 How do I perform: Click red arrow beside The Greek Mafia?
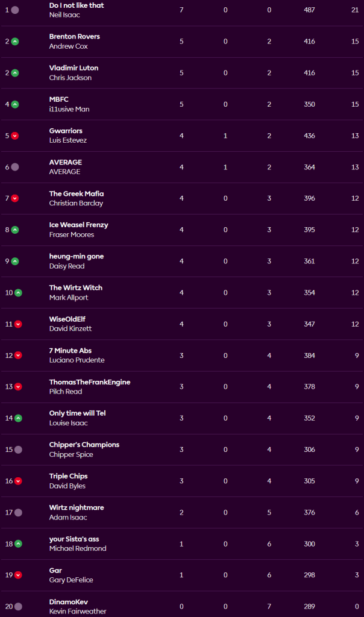click(x=15, y=198)
